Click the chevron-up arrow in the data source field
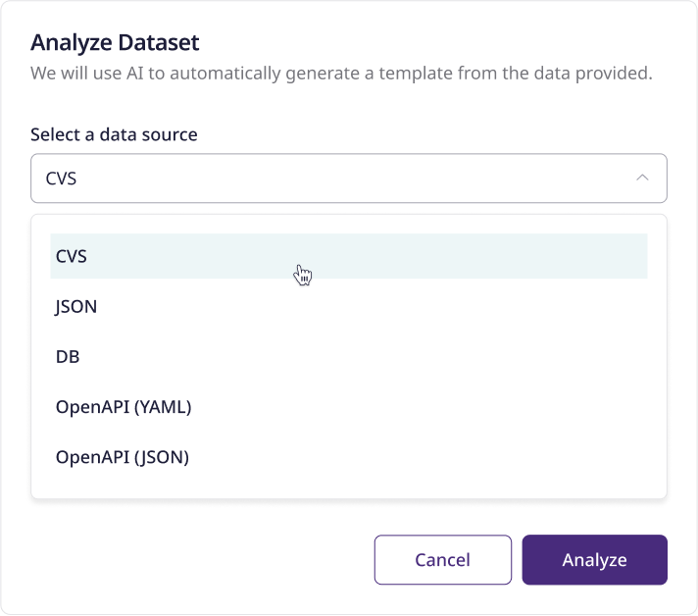698x616 pixels. pos(642,178)
